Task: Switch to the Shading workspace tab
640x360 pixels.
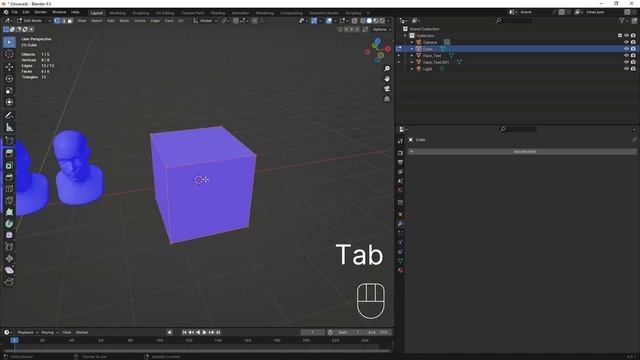Action: (218, 13)
